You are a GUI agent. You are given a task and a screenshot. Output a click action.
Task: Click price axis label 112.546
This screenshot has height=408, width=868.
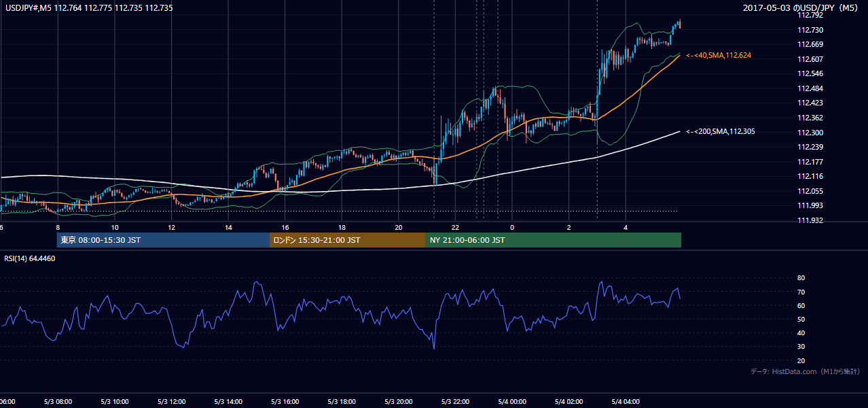tap(810, 73)
